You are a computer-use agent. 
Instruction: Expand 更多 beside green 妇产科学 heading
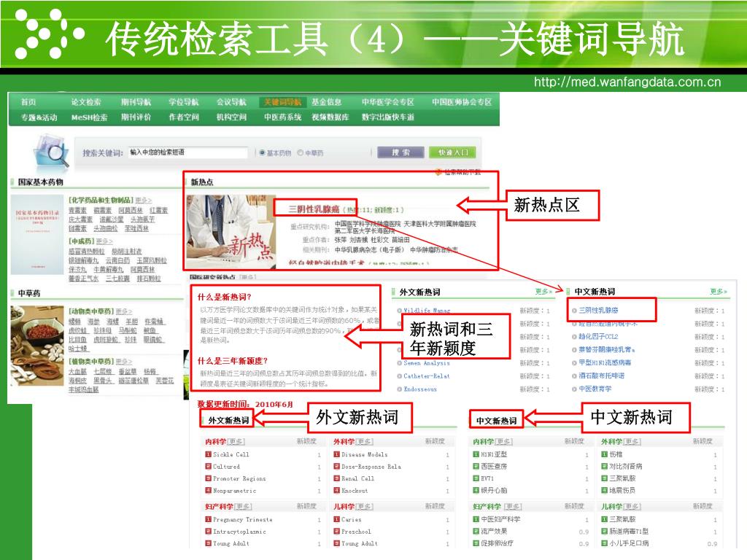pyautogui.click(x=513, y=507)
